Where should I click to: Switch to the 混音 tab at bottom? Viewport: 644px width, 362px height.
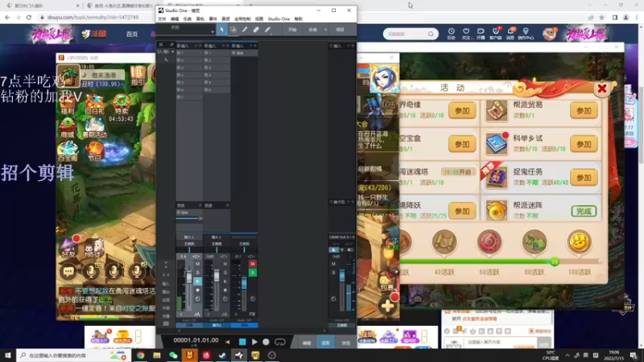326,343
